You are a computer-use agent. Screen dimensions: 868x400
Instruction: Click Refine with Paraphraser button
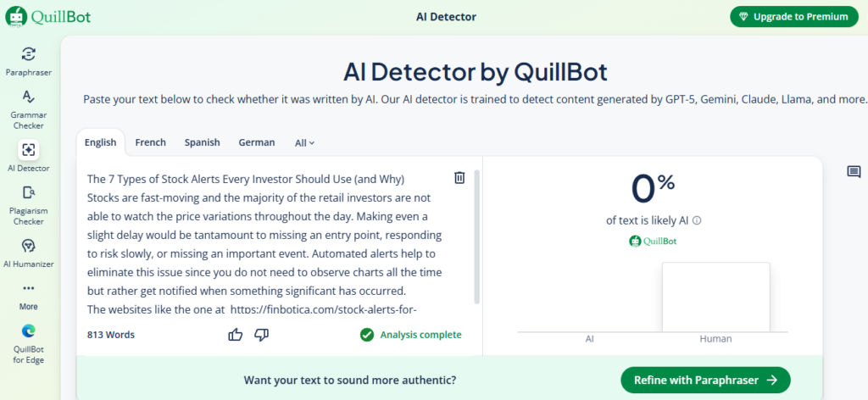(x=705, y=381)
